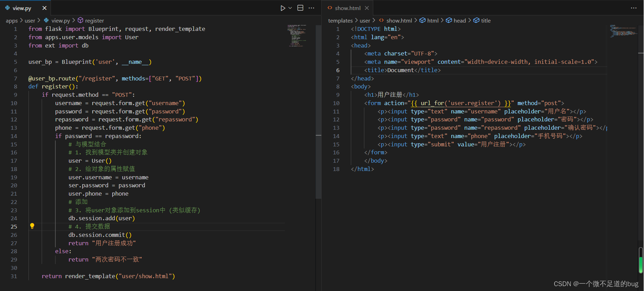
Task: Click 'user.phone = phone' code line
Action: tap(98, 194)
